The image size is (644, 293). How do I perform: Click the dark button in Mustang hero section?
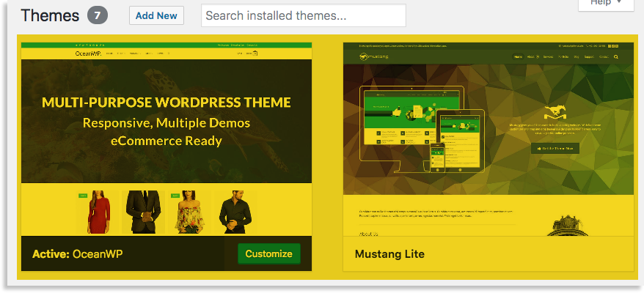click(x=555, y=148)
